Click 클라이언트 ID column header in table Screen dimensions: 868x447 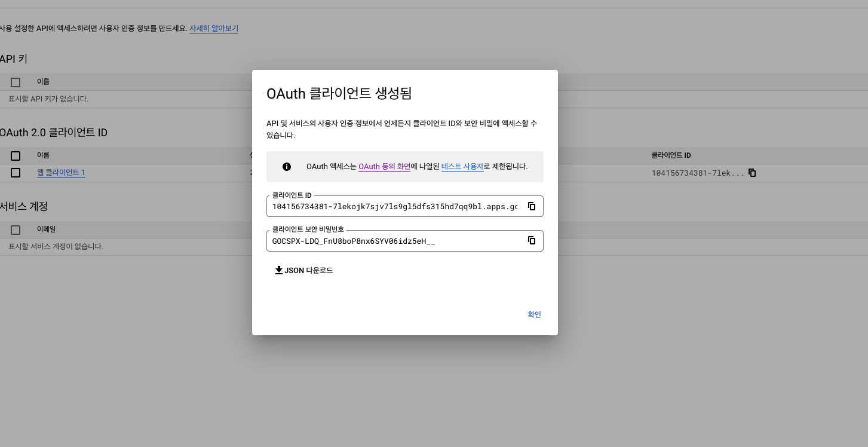pyautogui.click(x=671, y=155)
